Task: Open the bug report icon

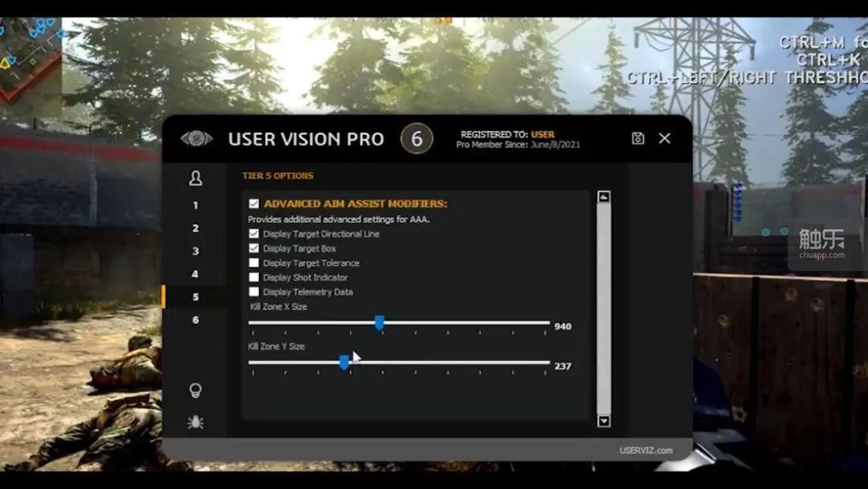Action: [195, 422]
